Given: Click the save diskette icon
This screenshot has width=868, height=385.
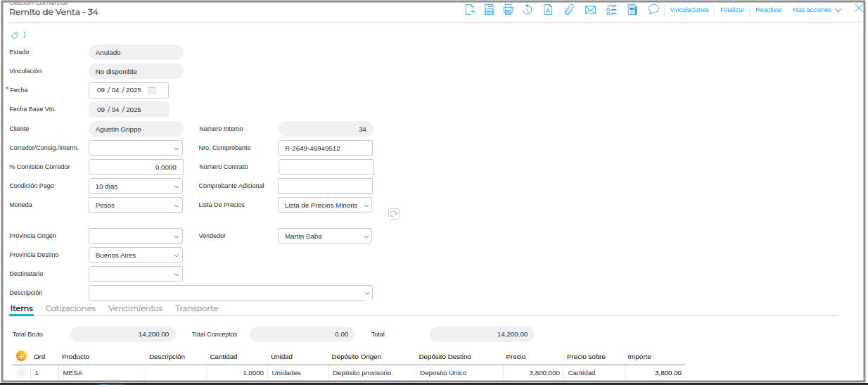Looking at the screenshot, I should click(489, 10).
